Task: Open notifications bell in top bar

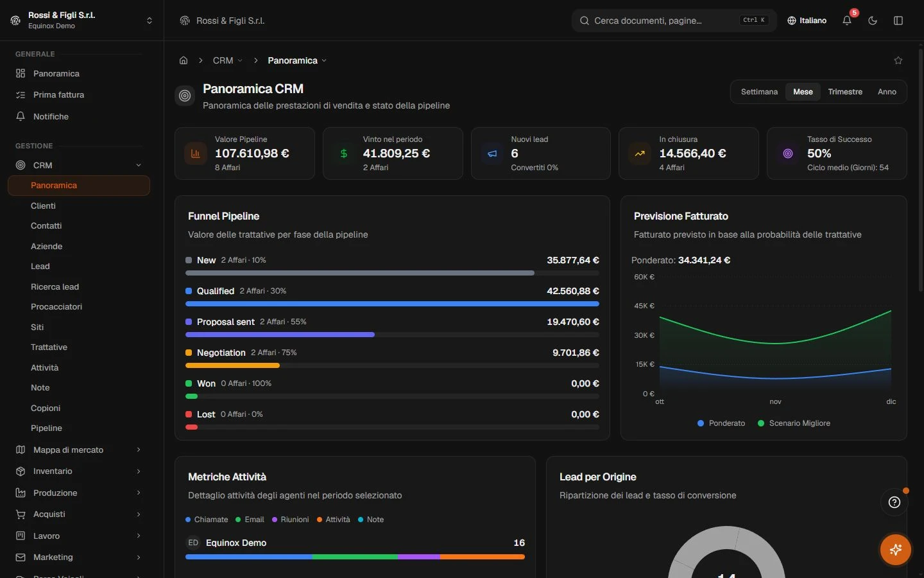Action: point(847,21)
